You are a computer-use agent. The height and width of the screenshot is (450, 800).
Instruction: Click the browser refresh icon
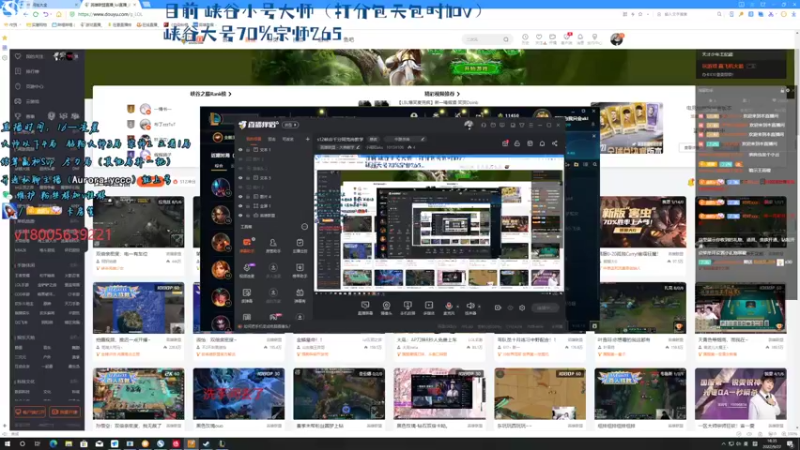pos(36,14)
